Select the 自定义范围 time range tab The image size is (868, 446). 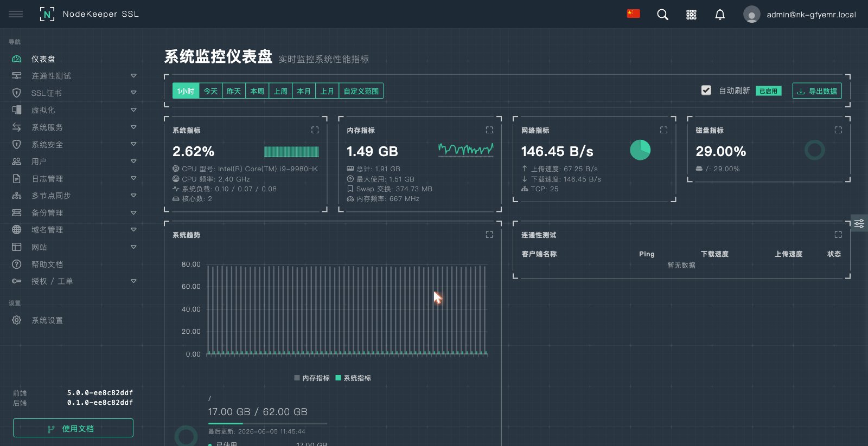[361, 91]
